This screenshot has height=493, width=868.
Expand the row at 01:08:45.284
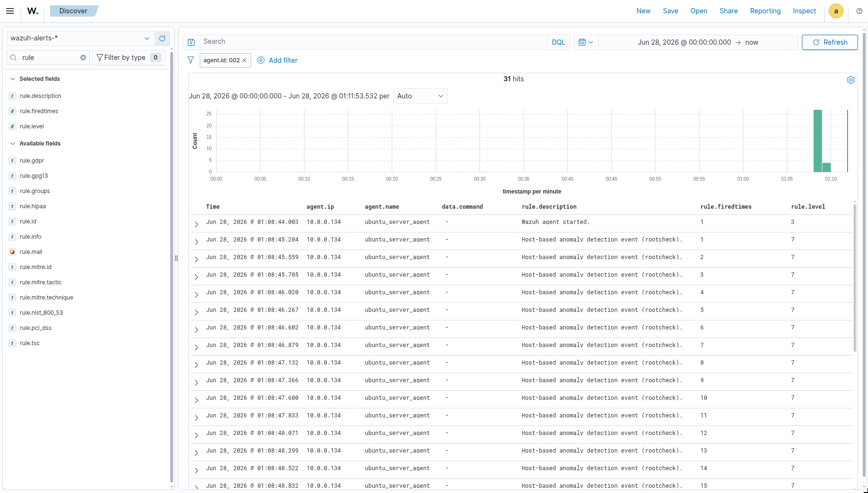pyautogui.click(x=196, y=242)
